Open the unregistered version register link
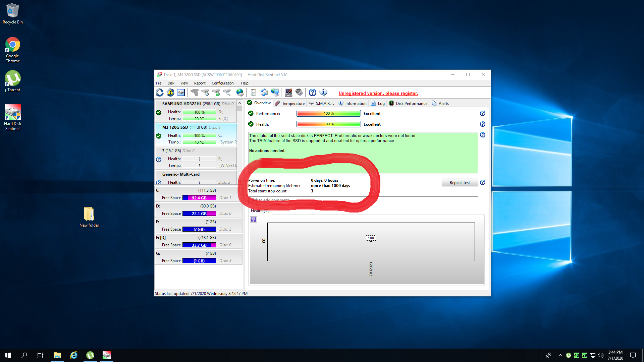Screen dimensions: 644x362 378,94
